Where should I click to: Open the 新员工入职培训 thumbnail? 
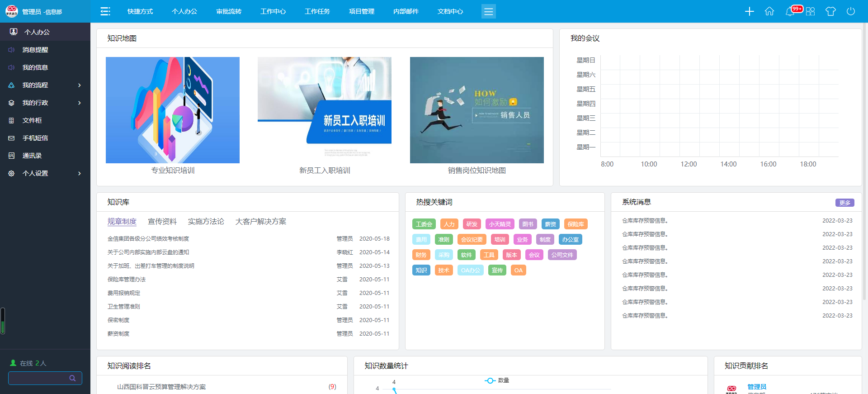[325, 110]
